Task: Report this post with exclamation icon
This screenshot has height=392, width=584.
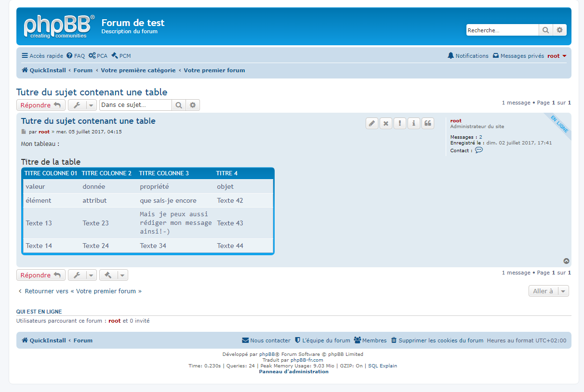Action: (399, 123)
